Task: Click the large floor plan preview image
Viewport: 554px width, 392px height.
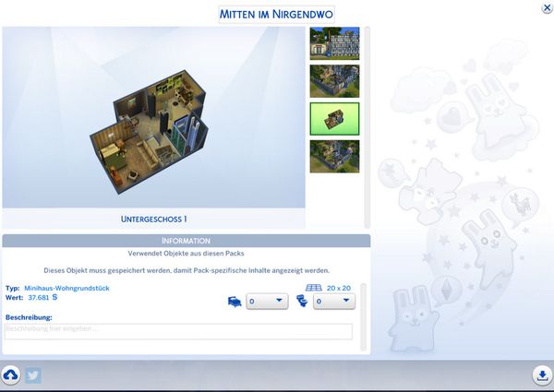Action: click(x=152, y=117)
